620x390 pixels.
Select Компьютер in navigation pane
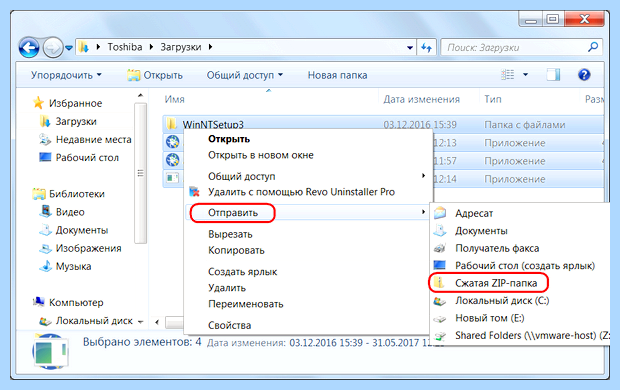coord(68,303)
